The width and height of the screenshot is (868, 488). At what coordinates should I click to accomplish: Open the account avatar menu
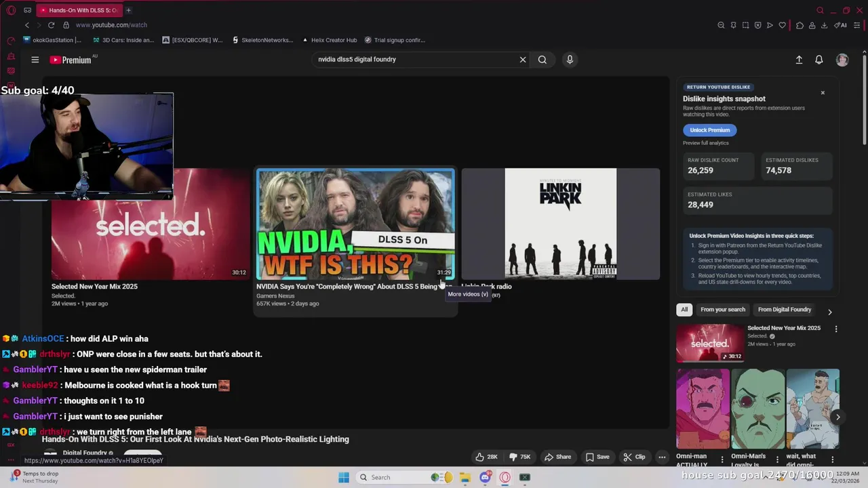[x=842, y=60]
